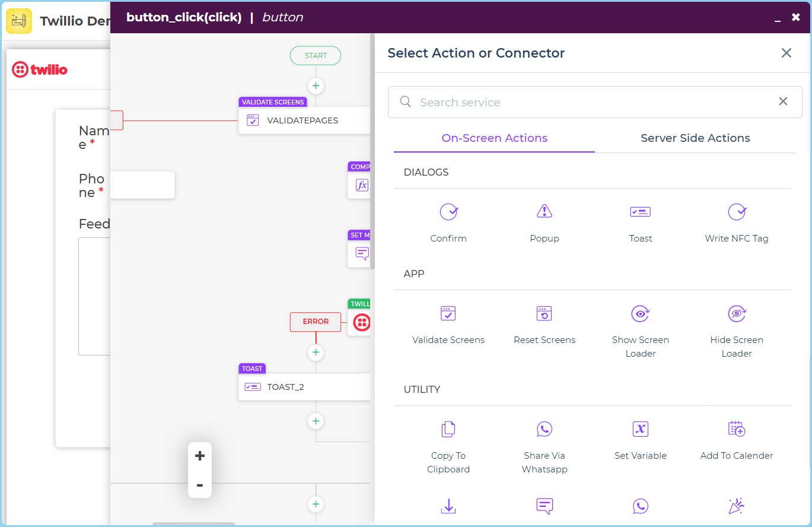Viewport: 812px width, 527px height.
Task: Pick the Share Via Whatsapp action
Action: (544, 445)
